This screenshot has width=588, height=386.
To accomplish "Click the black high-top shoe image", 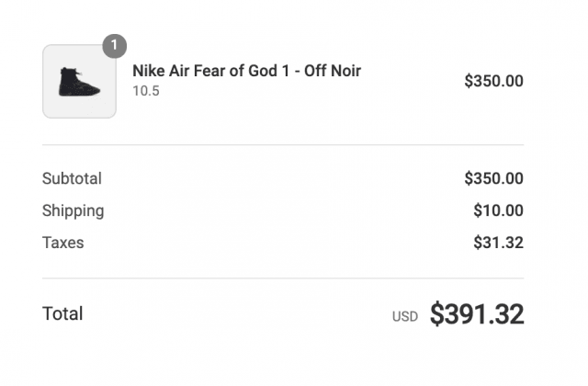I will click(x=79, y=82).
